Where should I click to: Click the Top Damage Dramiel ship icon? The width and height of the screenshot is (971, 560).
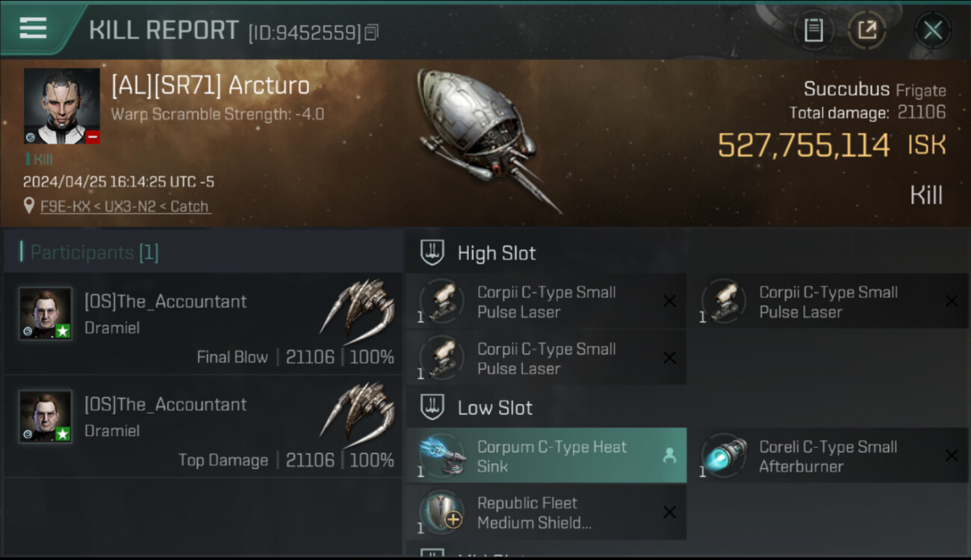point(357,409)
